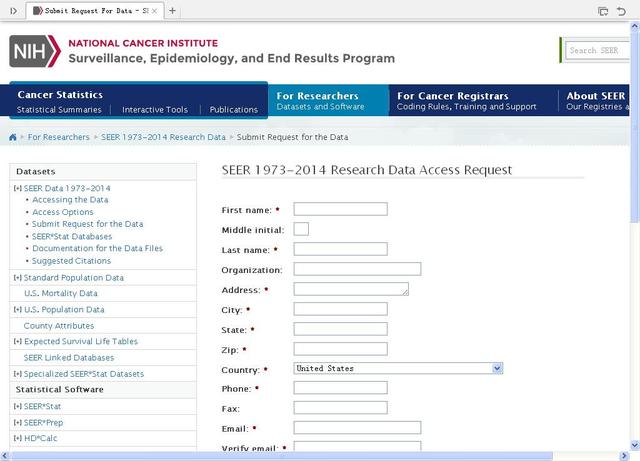Click the Middle initial field

301,229
